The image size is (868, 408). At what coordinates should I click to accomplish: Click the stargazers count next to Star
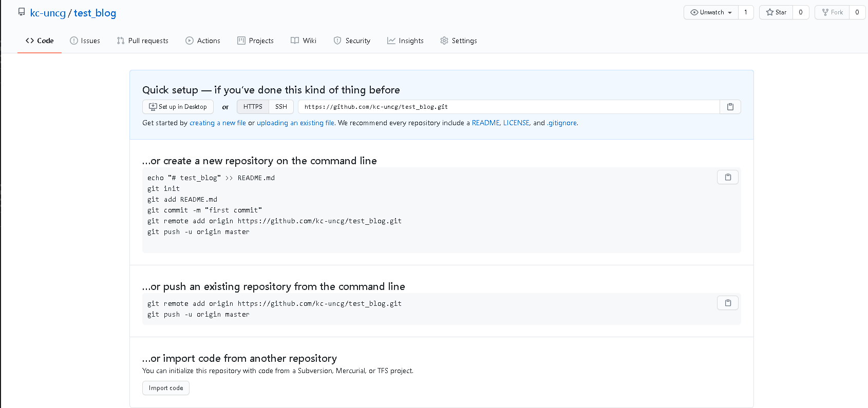[x=801, y=12]
